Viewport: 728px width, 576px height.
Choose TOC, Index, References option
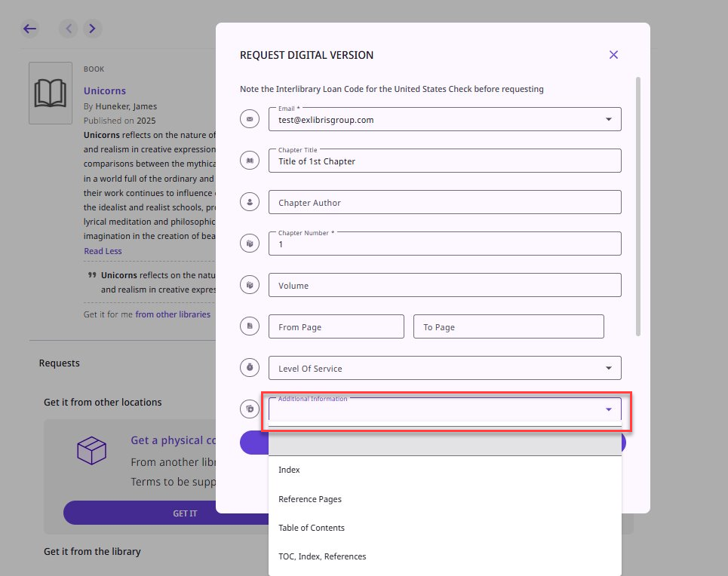[321, 556]
